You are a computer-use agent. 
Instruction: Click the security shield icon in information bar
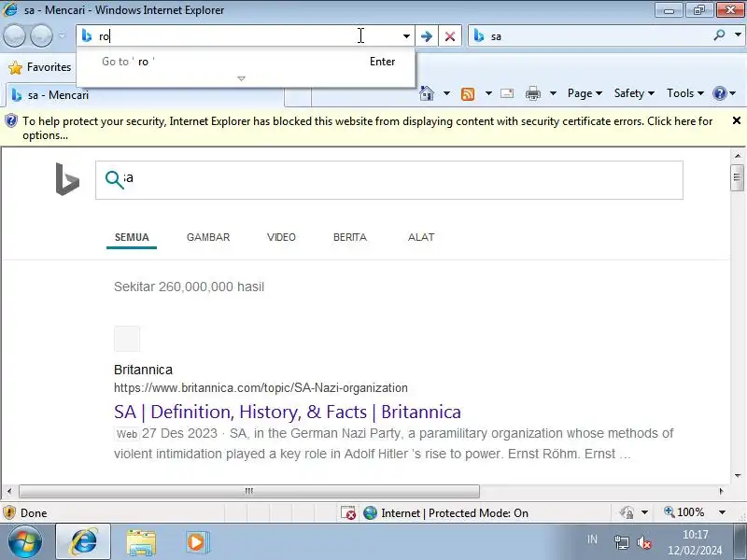(x=11, y=121)
